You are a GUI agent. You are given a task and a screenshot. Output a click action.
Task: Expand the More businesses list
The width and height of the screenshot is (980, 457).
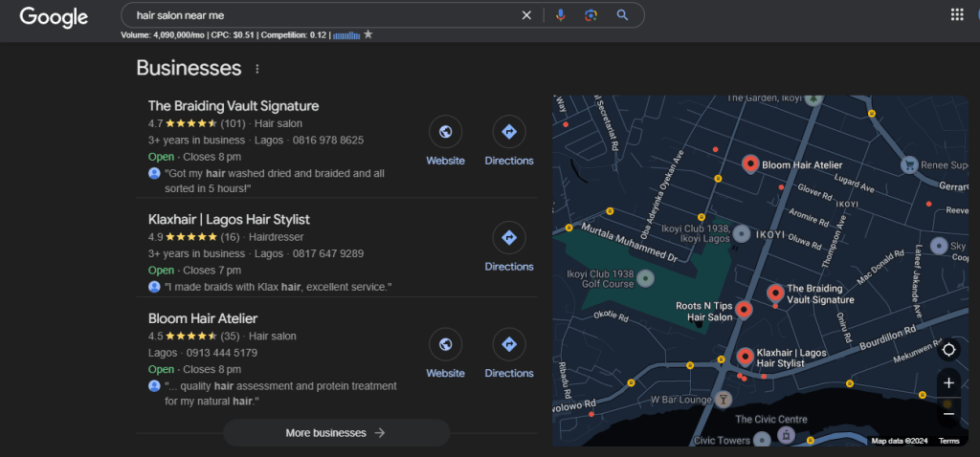coord(336,433)
